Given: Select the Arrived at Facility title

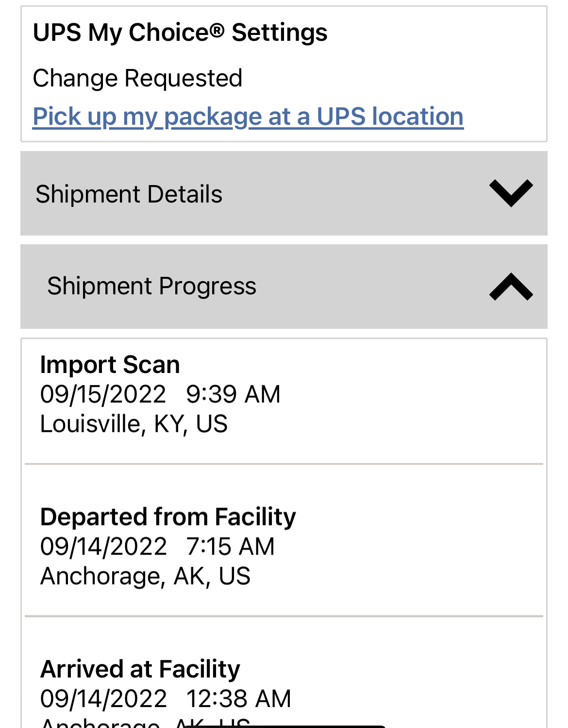Looking at the screenshot, I should tap(140, 669).
